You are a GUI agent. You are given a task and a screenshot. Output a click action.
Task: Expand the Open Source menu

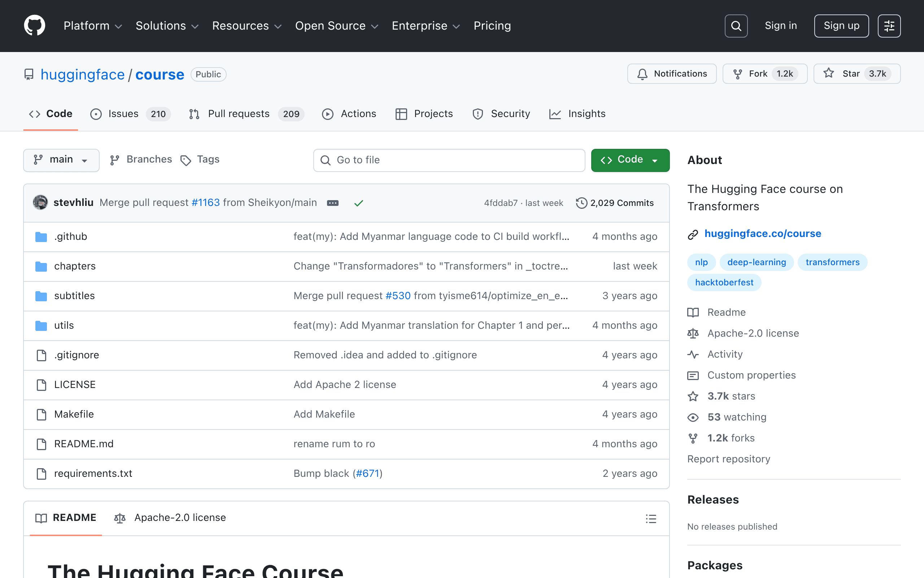click(336, 26)
